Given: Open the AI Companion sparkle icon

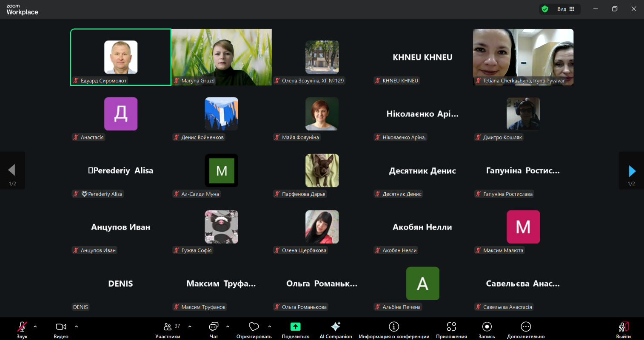Looking at the screenshot, I should pos(336,327).
